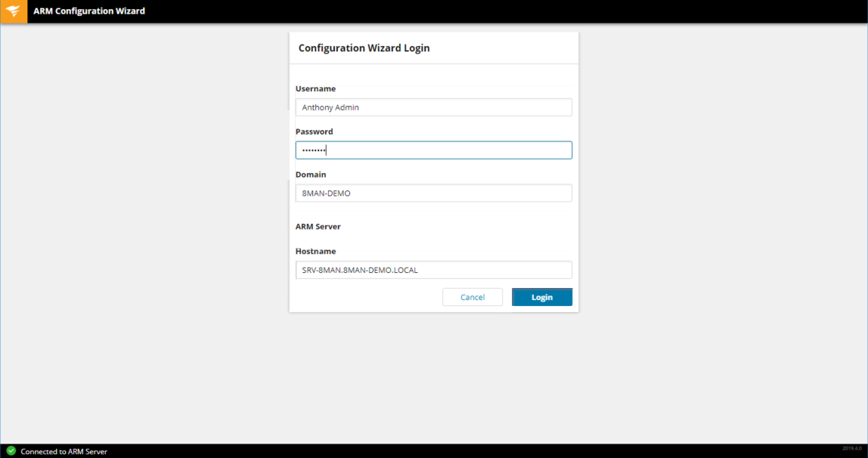868x458 pixels.
Task: Click the Connected to ARM Server text
Action: pyautogui.click(x=64, y=451)
